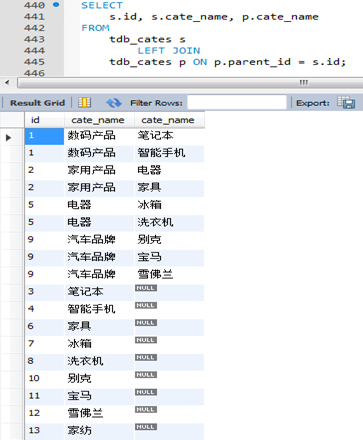Screen dimensions: 363x440
Task: Click the ON keyword on line 445
Action: coord(200,62)
